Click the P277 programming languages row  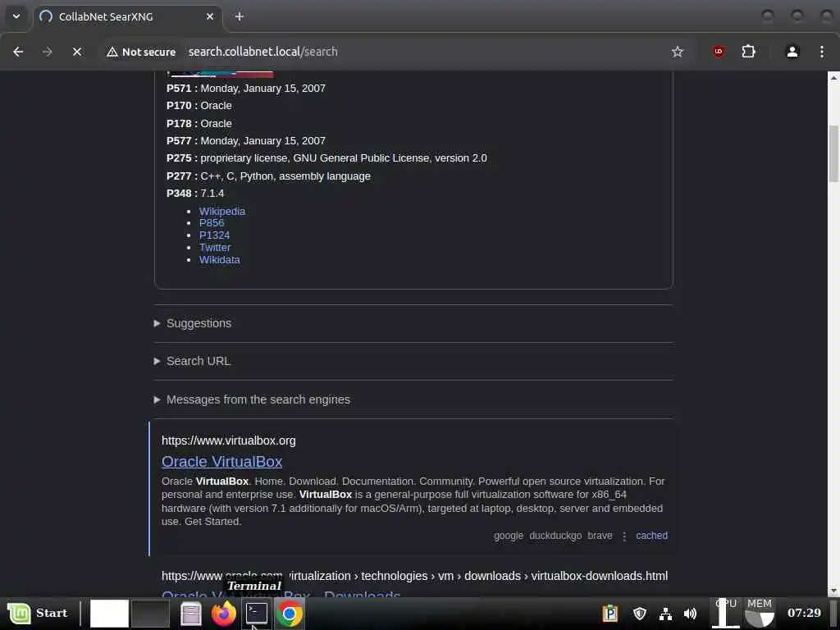[x=268, y=176]
